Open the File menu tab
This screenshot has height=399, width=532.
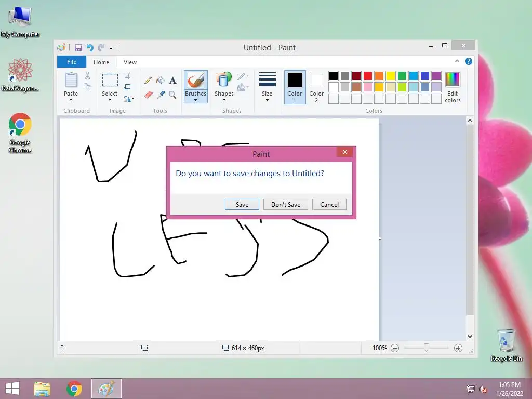point(72,62)
